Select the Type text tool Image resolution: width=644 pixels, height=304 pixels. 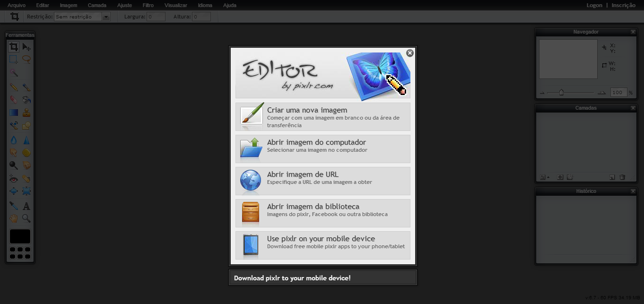(x=26, y=206)
